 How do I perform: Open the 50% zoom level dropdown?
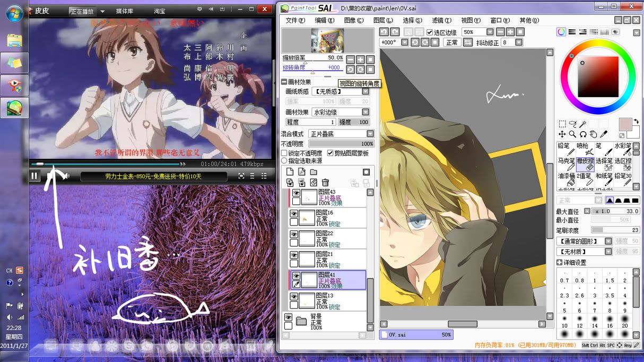point(489,32)
